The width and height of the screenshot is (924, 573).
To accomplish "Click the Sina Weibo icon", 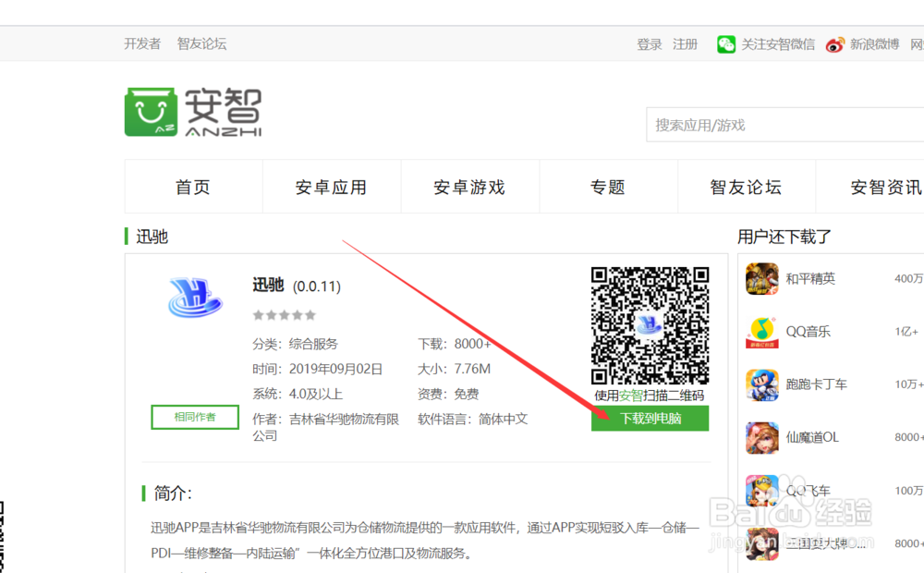I will pyautogui.click(x=834, y=44).
